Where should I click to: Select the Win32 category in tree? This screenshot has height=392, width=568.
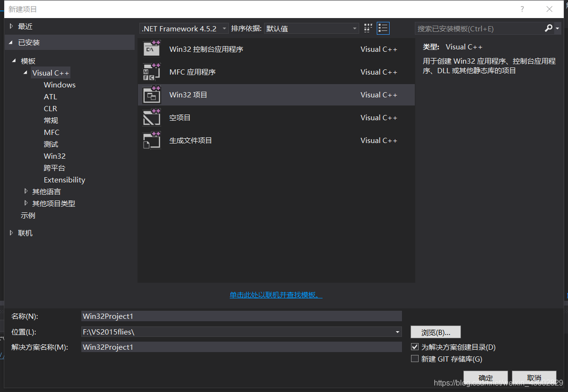point(55,156)
